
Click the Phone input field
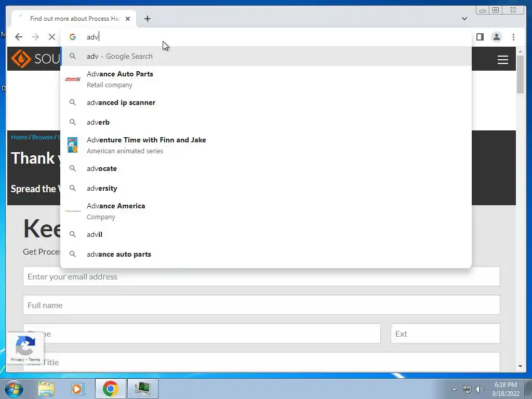tap(202, 333)
